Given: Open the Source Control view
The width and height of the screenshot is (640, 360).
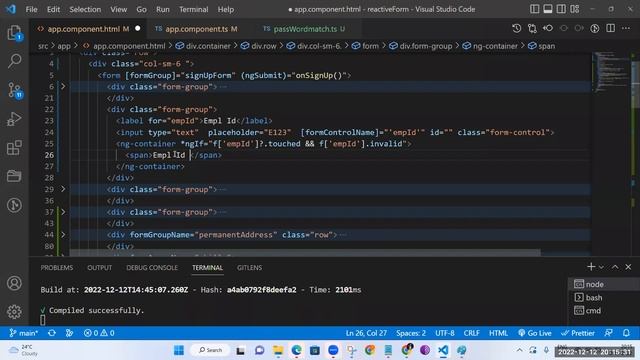Looking at the screenshot, I should [x=15, y=90].
